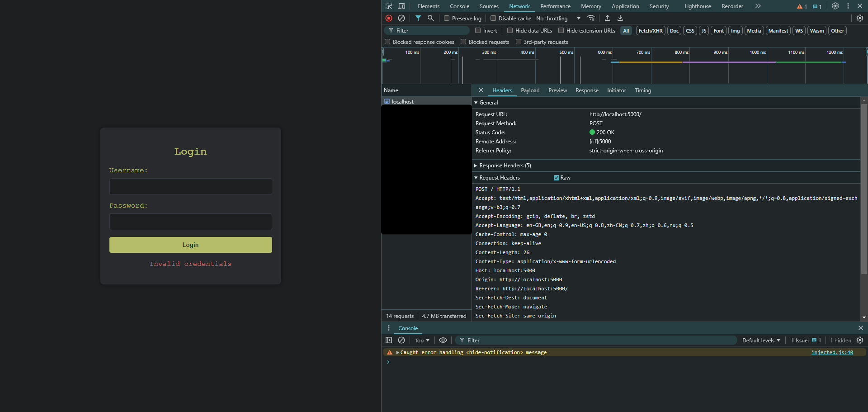
Task: Open the Application panel tab
Action: [625, 6]
